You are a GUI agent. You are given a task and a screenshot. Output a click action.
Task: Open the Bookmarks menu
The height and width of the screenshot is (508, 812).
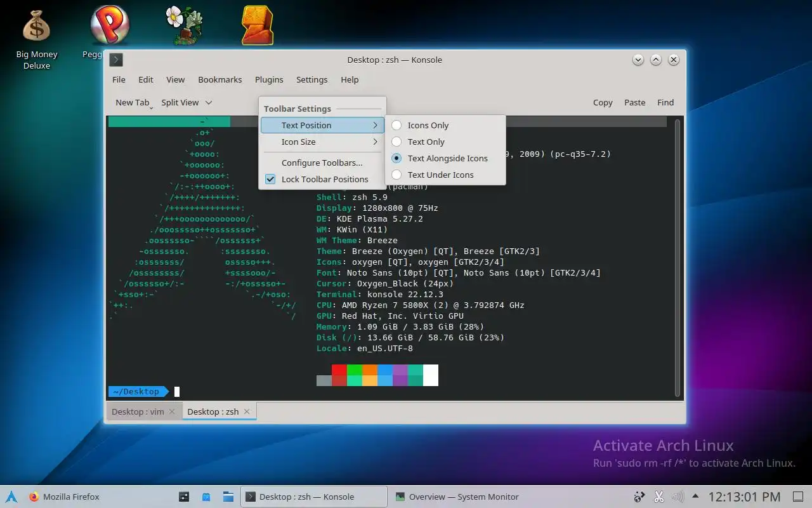[220, 79]
